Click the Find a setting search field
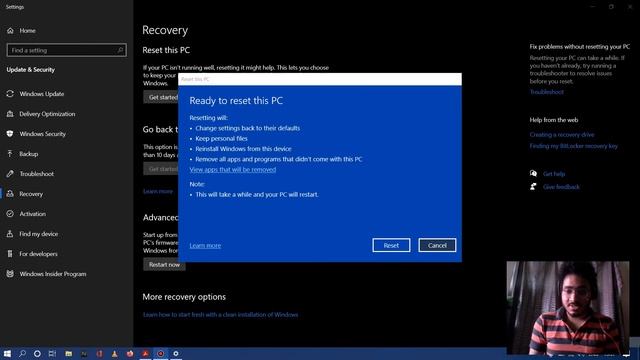 click(x=67, y=50)
